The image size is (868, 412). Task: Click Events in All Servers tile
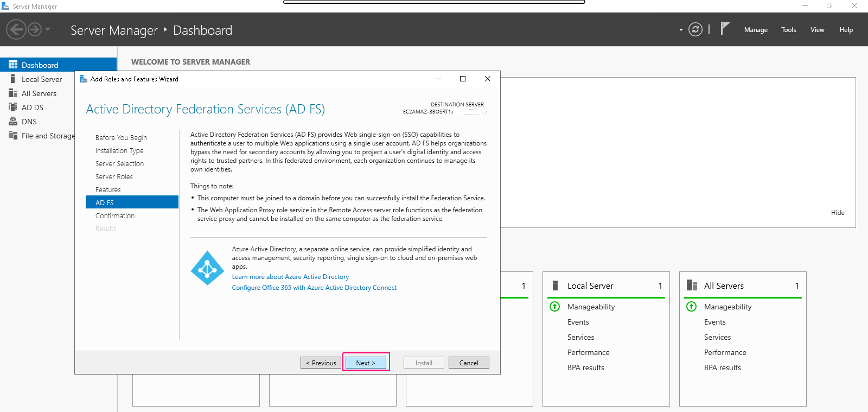pos(714,322)
